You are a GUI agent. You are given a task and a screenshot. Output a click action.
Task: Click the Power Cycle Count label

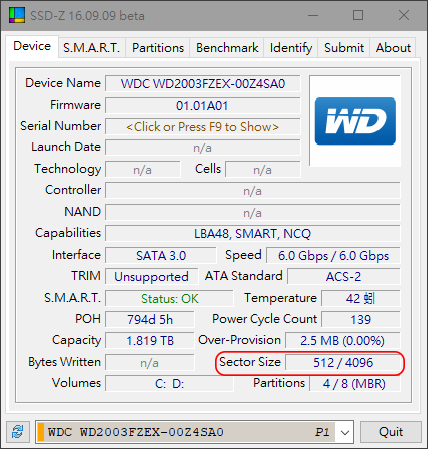click(264, 319)
